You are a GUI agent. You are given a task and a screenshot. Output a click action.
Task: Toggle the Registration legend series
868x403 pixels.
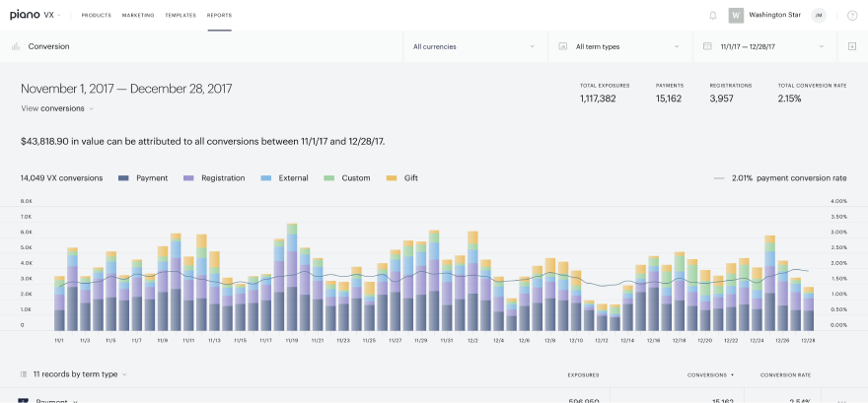coord(214,178)
